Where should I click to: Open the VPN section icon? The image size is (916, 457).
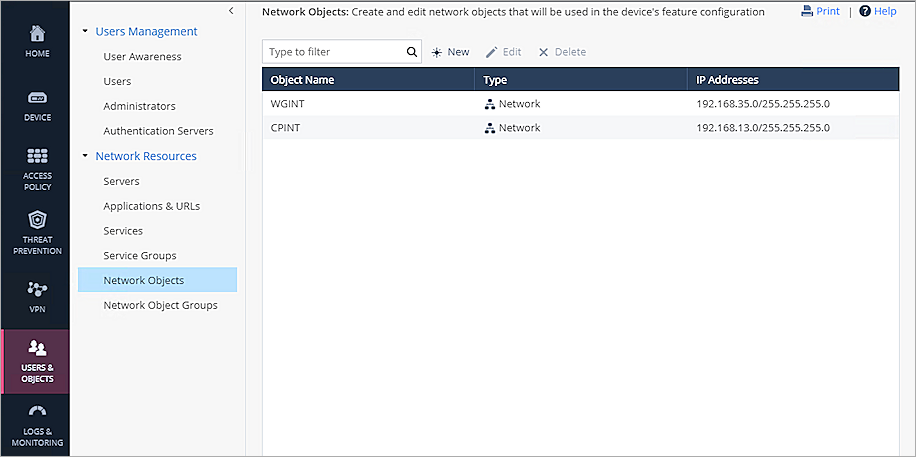tap(37, 289)
